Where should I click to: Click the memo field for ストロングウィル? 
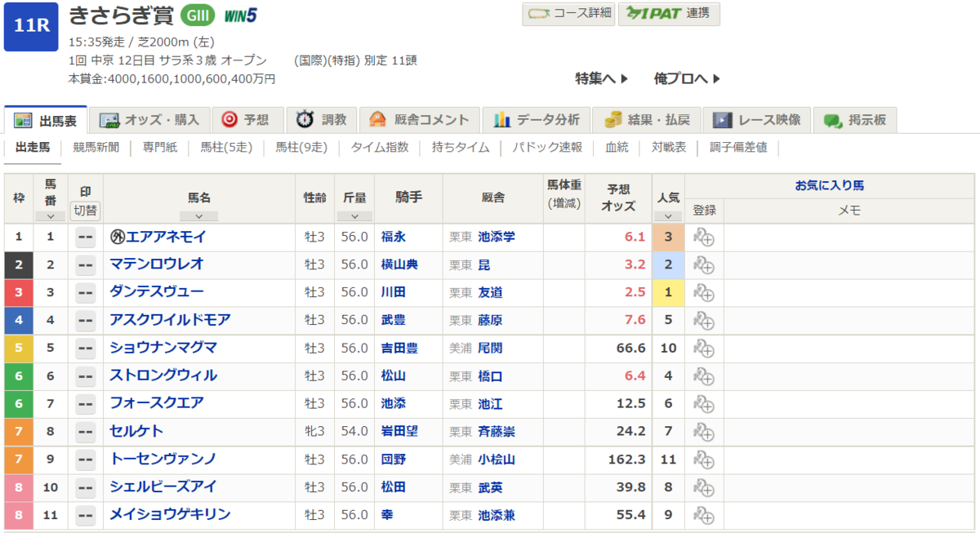[849, 376]
